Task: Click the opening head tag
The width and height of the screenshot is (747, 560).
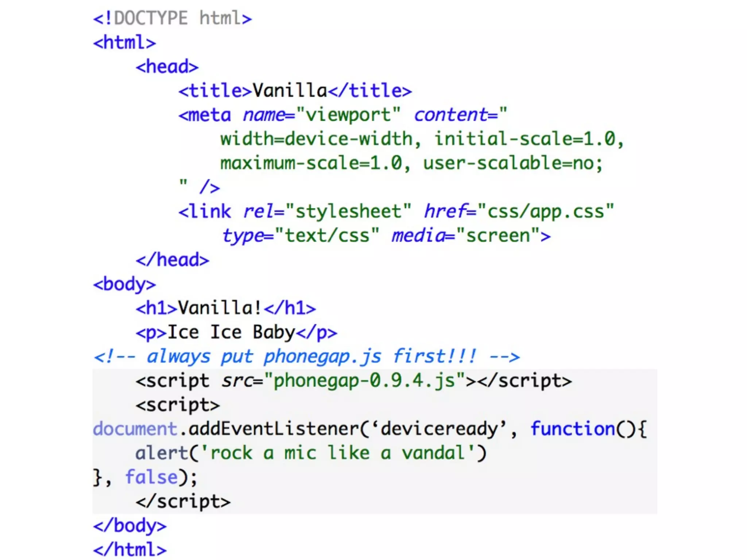Action: [x=167, y=67]
